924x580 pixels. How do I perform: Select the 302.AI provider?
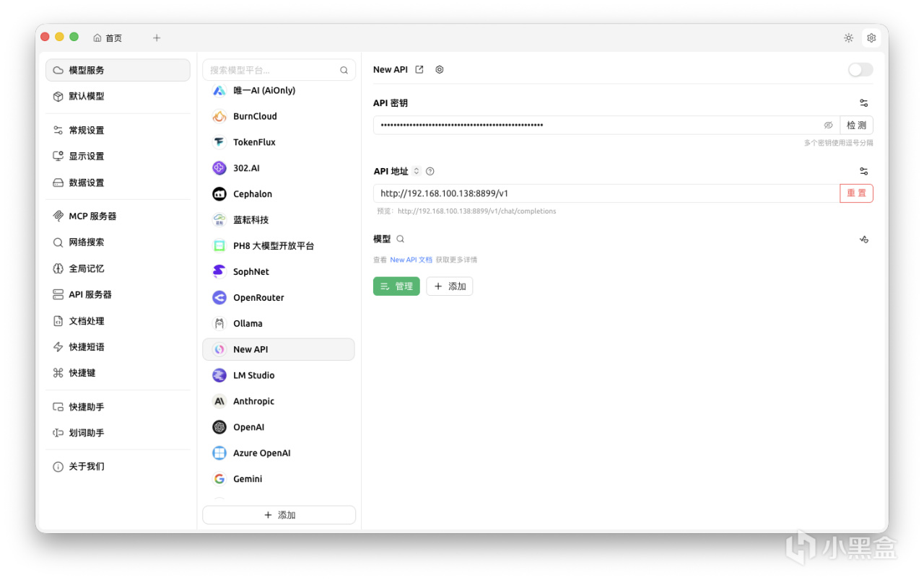279,168
